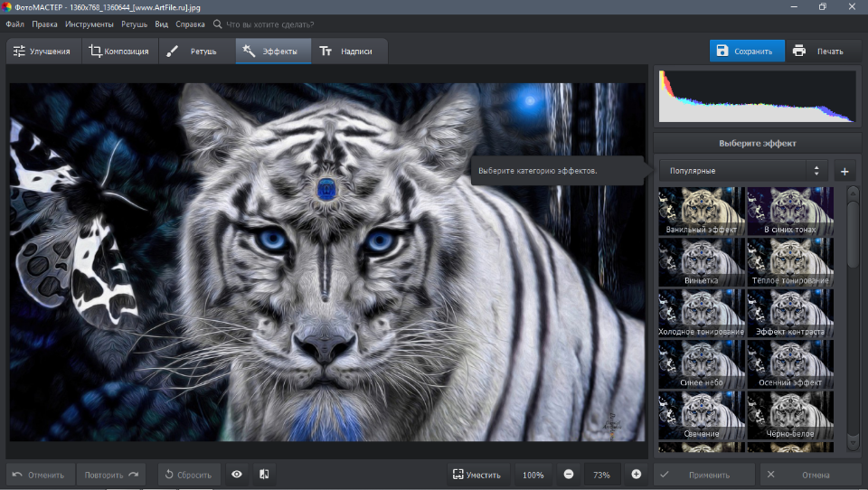Redo with the Повторить arrow button
The image size is (868, 490).
point(111,475)
